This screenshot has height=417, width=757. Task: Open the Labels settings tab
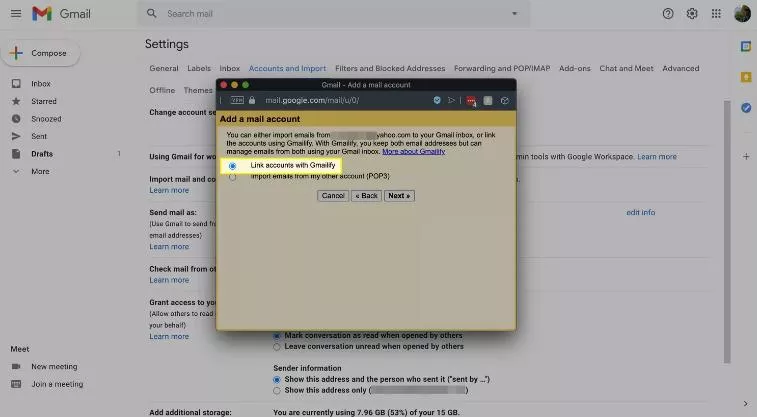pos(199,69)
